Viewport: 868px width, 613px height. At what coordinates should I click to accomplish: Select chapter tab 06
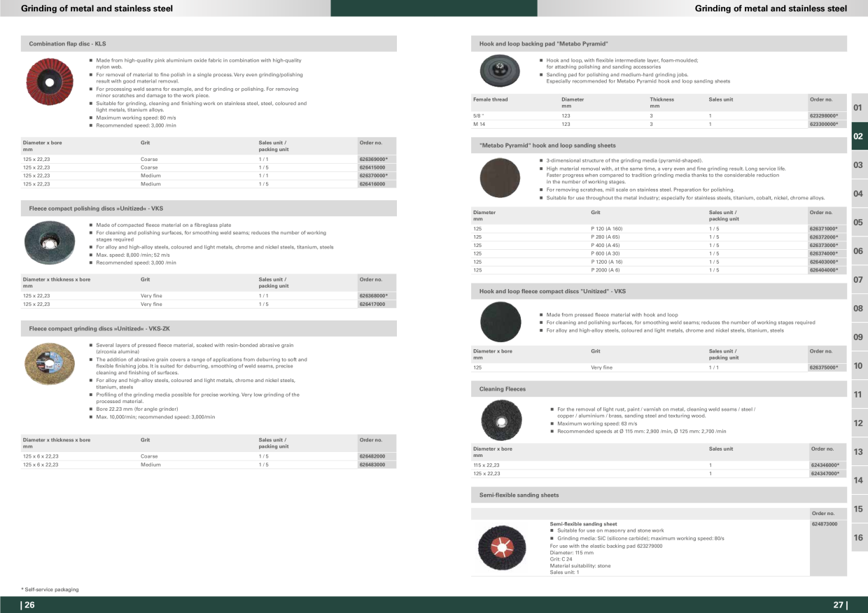click(x=859, y=251)
